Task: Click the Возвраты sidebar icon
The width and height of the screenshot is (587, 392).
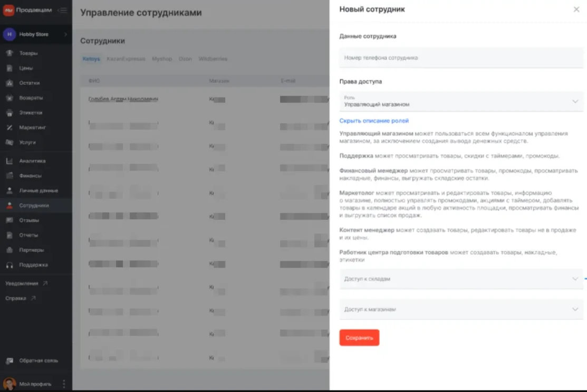Action: [x=9, y=98]
